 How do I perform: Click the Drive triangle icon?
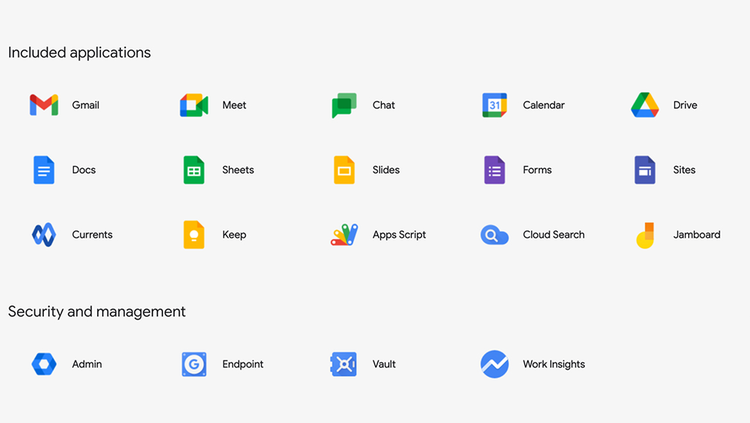coord(645,105)
